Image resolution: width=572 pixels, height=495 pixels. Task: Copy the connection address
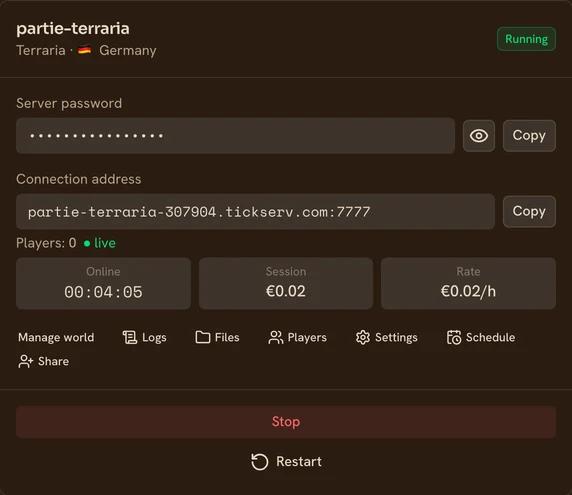(529, 212)
